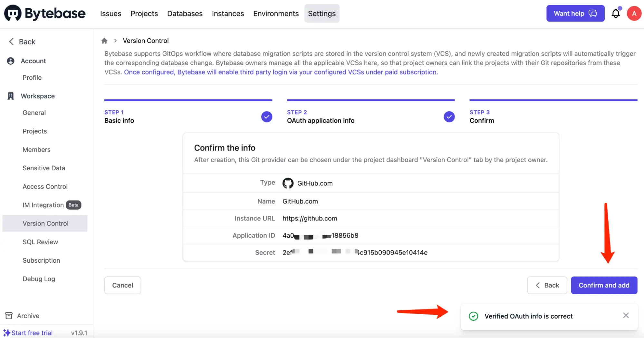This screenshot has height=338, width=644.
Task: Click the Name value GitHub.com
Action: point(300,201)
